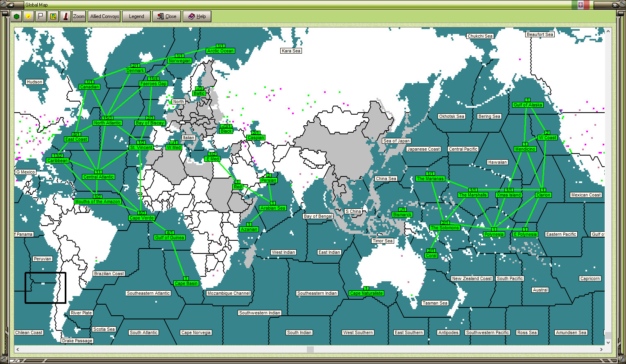Image resolution: width=626 pixels, height=364 pixels.
Task: Select the Hudson label
Action: pos(34,82)
